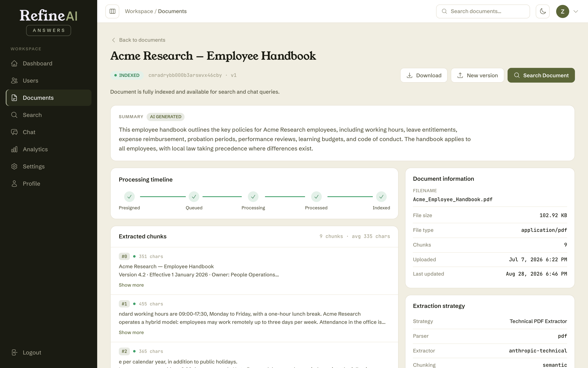Image resolution: width=588 pixels, height=368 pixels.
Task: Click the Logout arrow icon
Action: 14,352
